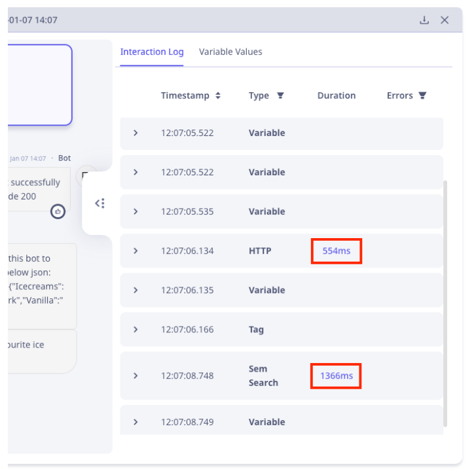Close the debug log panel

(445, 20)
